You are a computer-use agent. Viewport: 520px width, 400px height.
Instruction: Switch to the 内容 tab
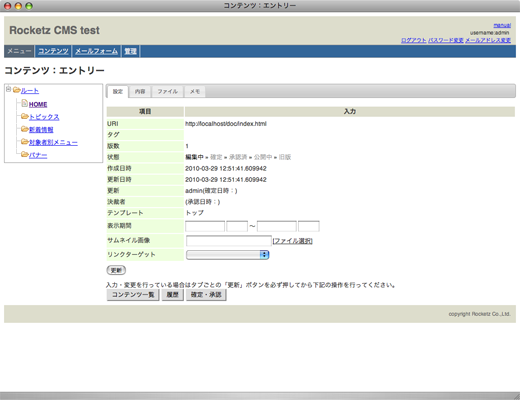coord(140,91)
